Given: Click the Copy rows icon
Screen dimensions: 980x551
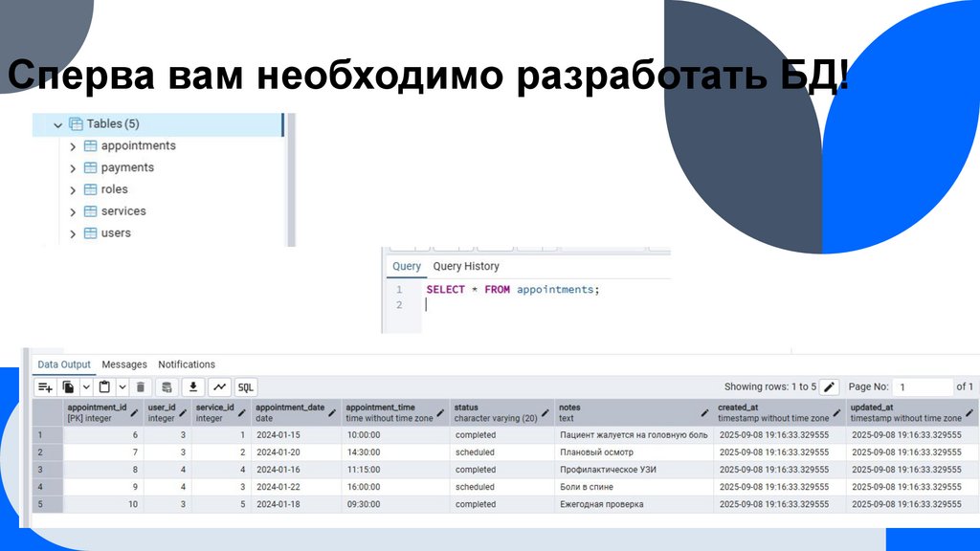Looking at the screenshot, I should coord(68,387).
